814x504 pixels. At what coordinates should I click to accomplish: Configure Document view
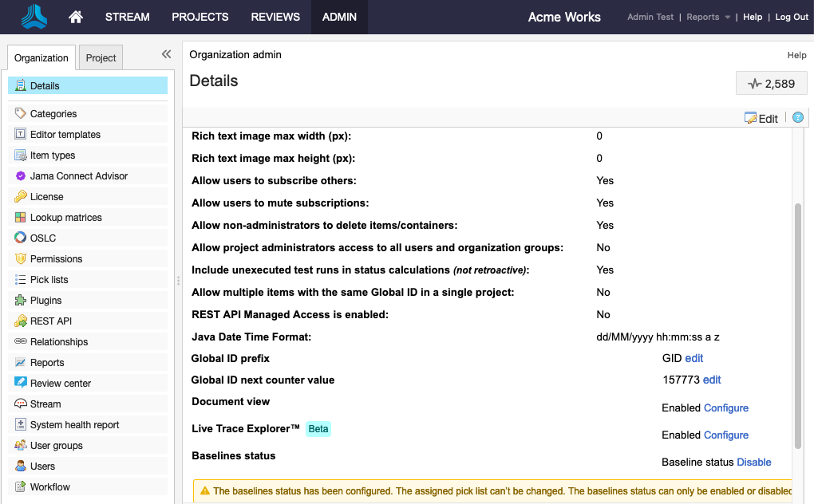click(x=726, y=408)
